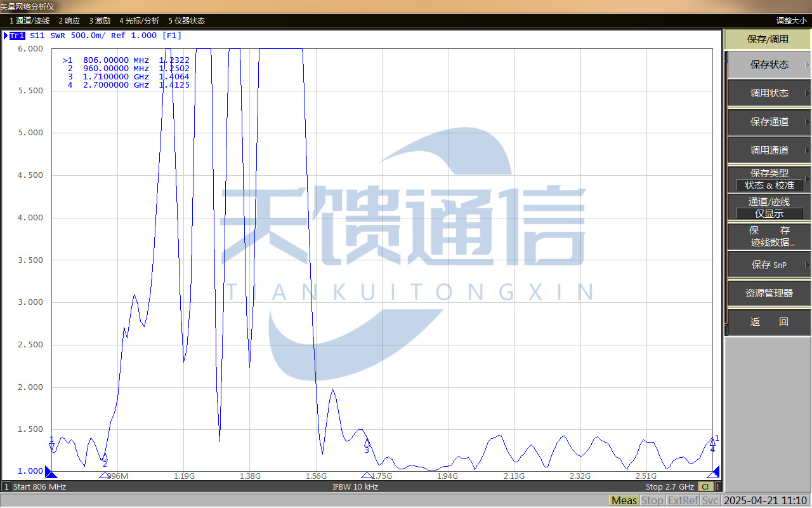Open the 资源管理器 softkey
Image resolution: width=812 pixels, height=508 pixels.
(x=769, y=293)
